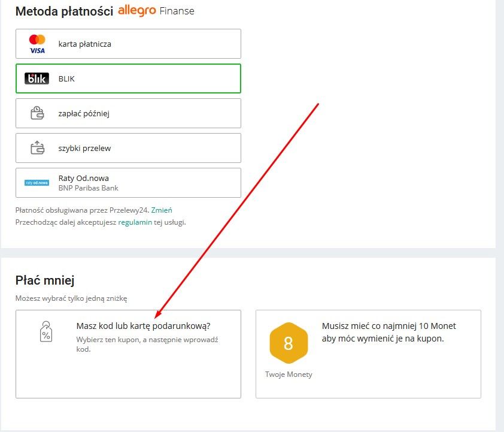
Task: Select the karta płatnicza payment method
Action: 128,44
